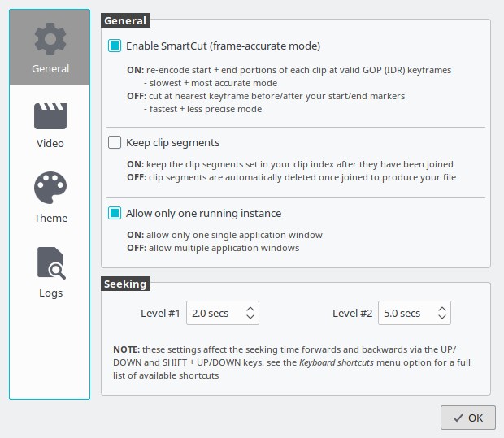Open the Logs magnifier document icon
504x438 pixels.
(x=50, y=263)
